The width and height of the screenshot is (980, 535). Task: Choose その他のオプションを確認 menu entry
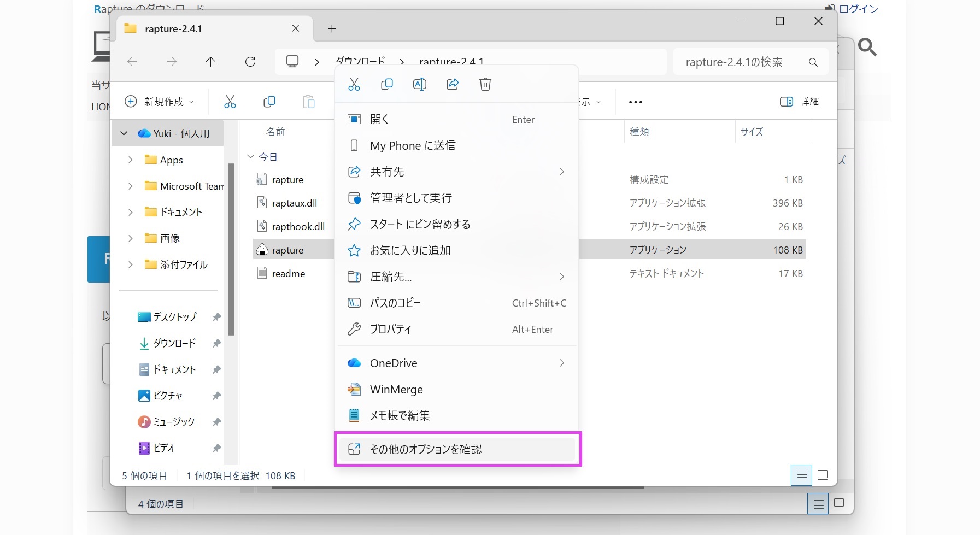[x=426, y=449]
